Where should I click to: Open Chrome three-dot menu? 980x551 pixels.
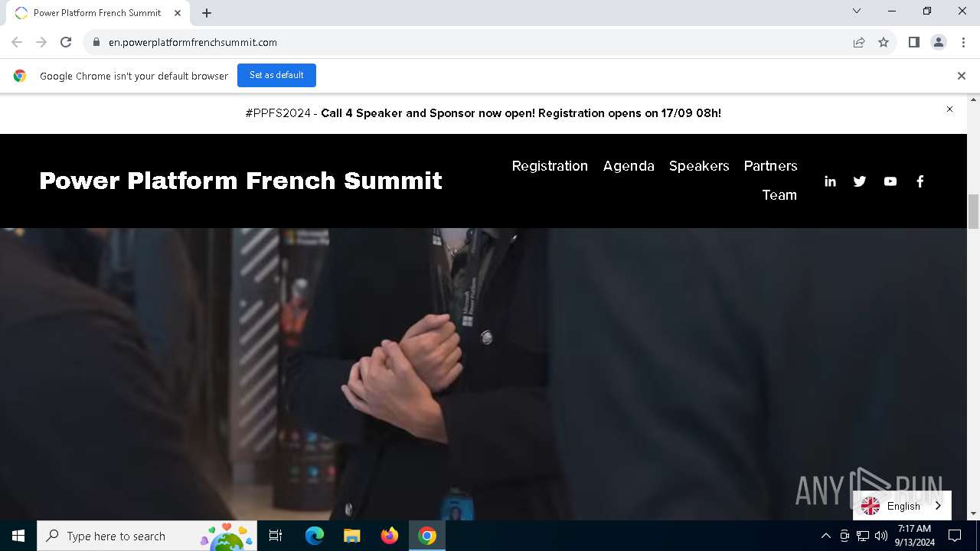point(963,42)
